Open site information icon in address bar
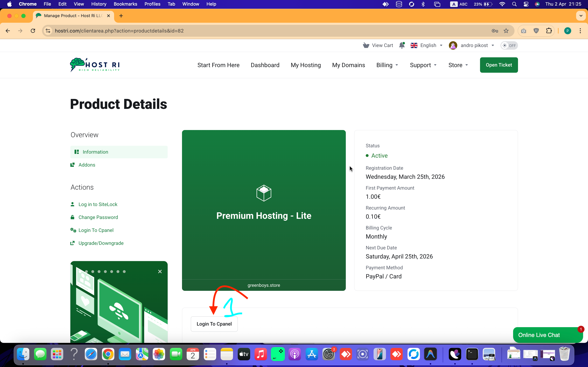Viewport: 588px width, 367px height. 48,31
